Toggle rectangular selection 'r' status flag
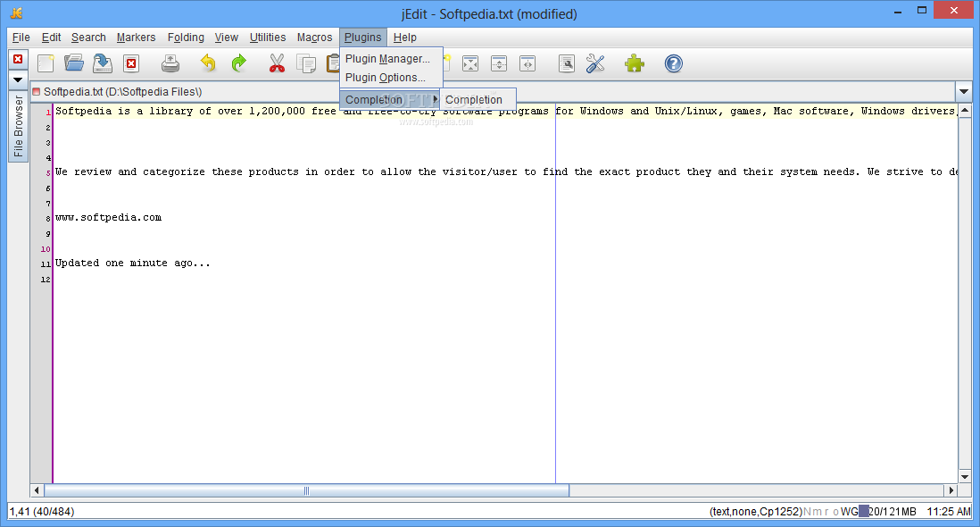 [x=826, y=512]
